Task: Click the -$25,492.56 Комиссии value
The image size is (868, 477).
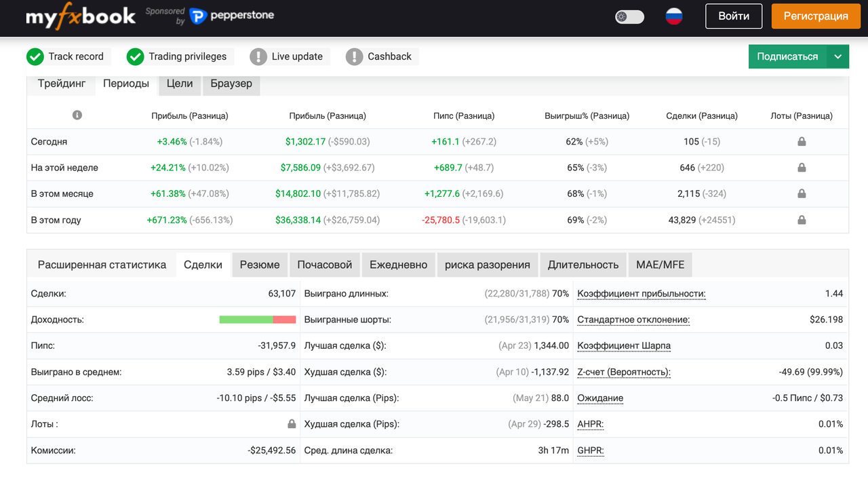Action: [x=272, y=450]
